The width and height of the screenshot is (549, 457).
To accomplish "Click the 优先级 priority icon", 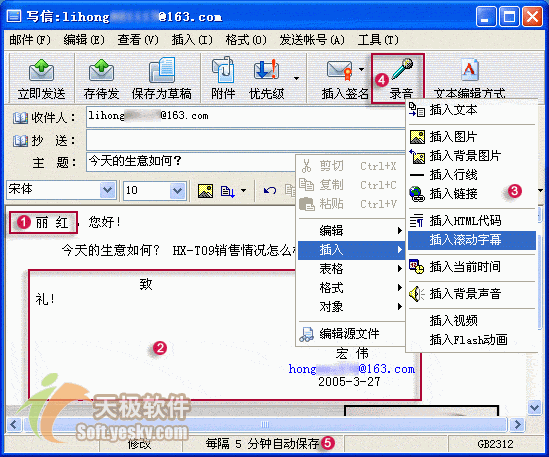I will (266, 69).
